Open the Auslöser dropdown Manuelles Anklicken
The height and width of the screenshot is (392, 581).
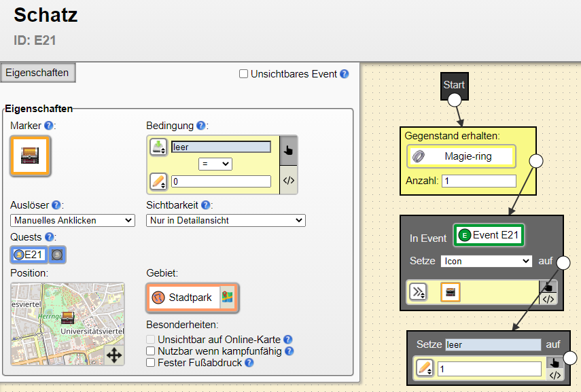pos(73,220)
